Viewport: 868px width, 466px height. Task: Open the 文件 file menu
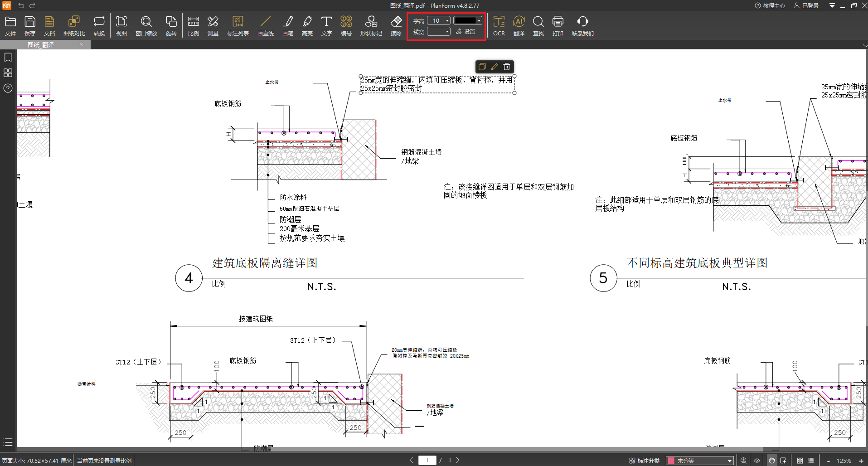[x=10, y=26]
